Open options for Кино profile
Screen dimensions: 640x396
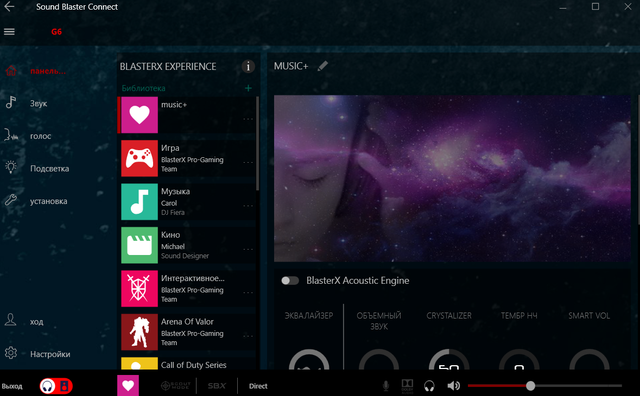(248, 249)
